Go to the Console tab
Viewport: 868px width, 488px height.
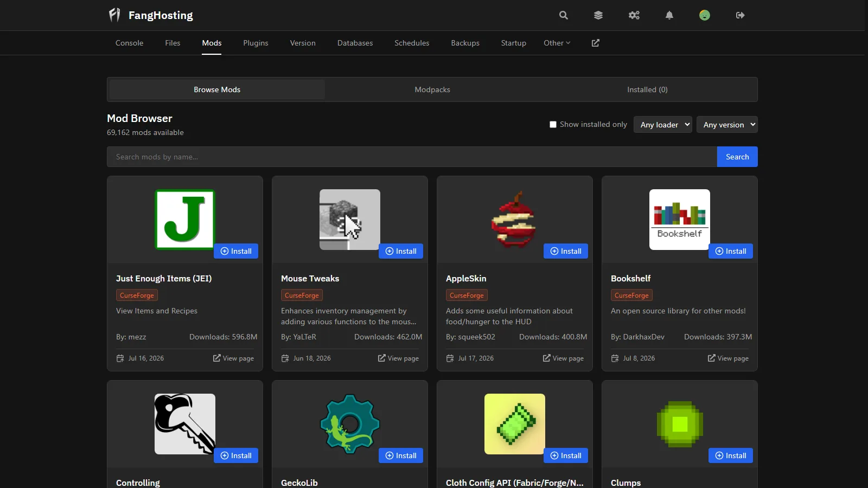click(x=129, y=43)
